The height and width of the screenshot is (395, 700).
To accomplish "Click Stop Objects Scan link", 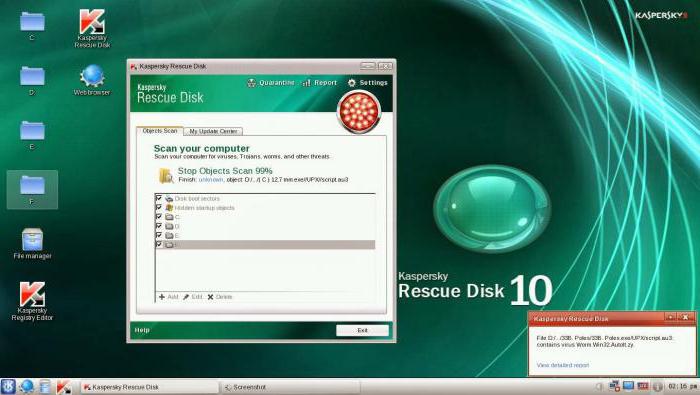I will coord(225,170).
